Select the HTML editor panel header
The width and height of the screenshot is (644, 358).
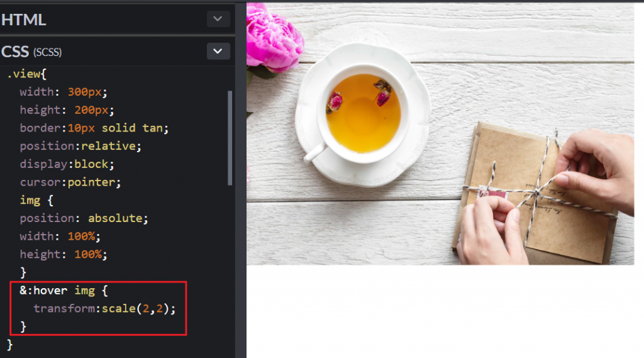point(117,19)
